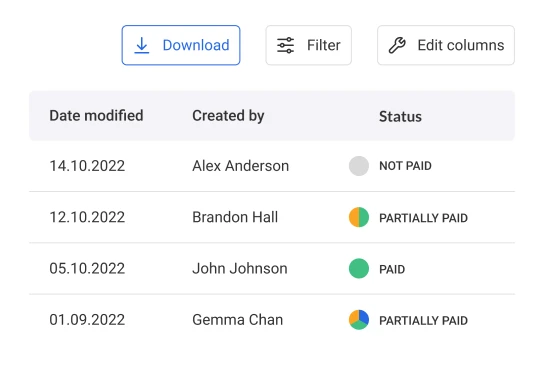Click the filter sliders icon
This screenshot has height=366, width=544.
click(286, 45)
